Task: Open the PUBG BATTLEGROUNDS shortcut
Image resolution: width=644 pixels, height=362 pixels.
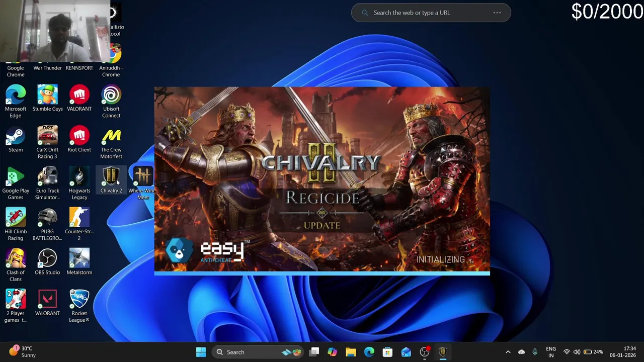Action: (47, 224)
